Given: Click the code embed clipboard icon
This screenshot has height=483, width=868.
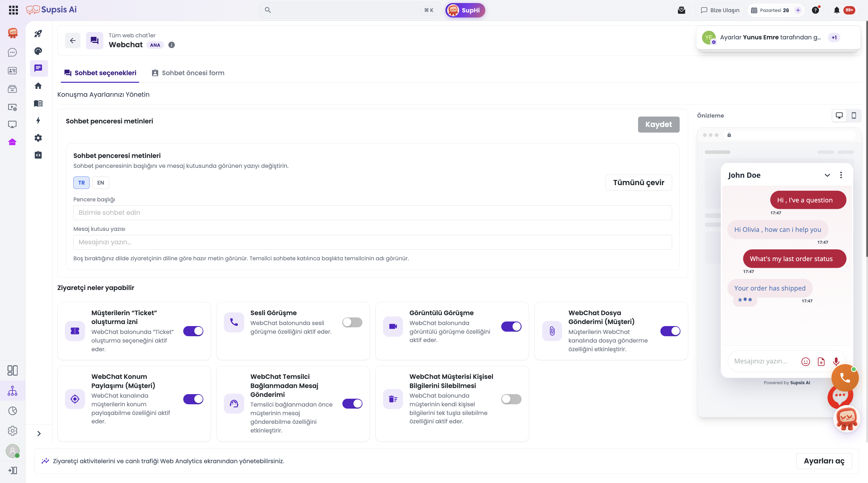Looking at the screenshot, I should (38, 155).
